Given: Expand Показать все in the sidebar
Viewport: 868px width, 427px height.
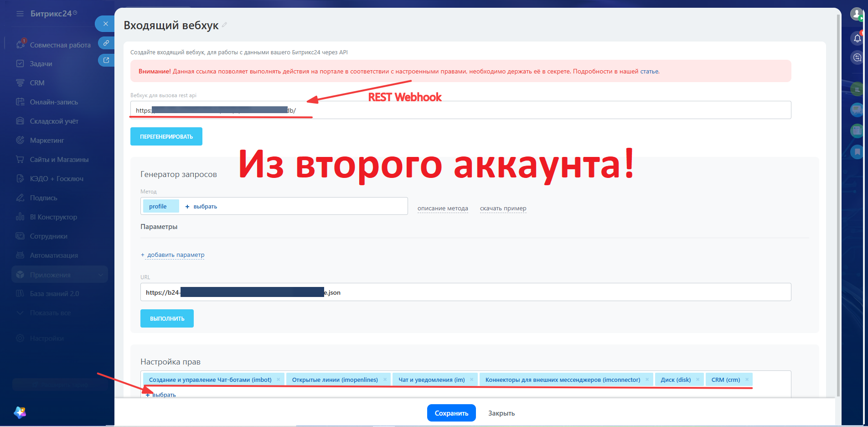Looking at the screenshot, I should [x=50, y=313].
